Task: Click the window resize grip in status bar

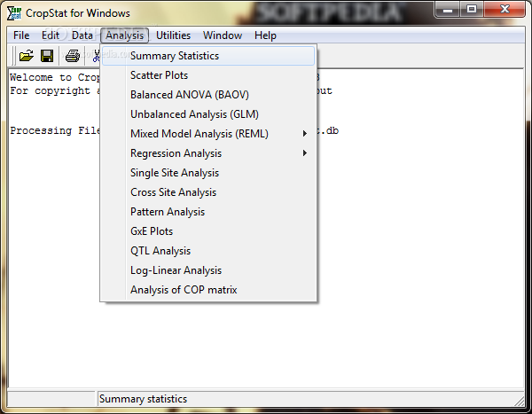Action: coord(519,401)
